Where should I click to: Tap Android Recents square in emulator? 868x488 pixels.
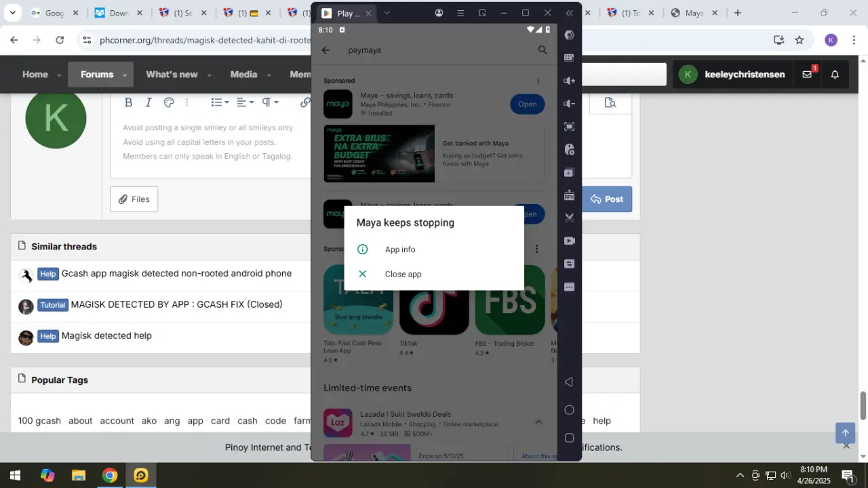[569, 438]
